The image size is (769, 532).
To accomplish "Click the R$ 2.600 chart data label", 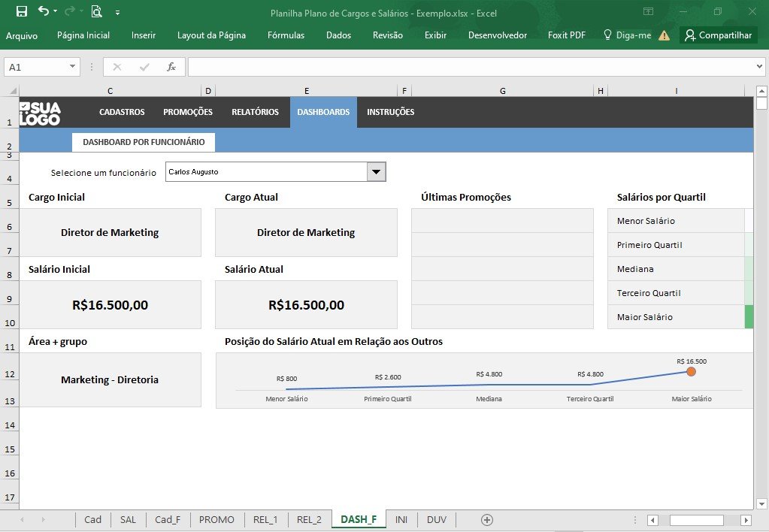I will (x=388, y=377).
